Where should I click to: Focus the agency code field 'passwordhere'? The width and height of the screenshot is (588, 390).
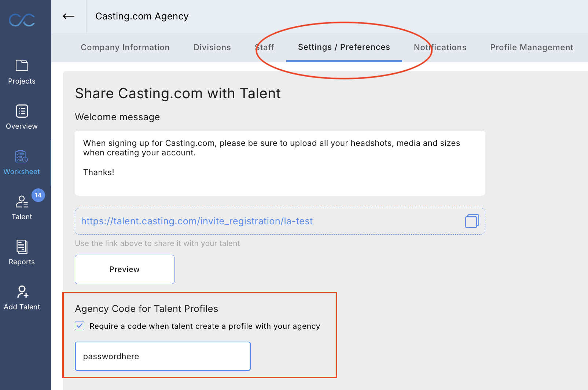tap(163, 356)
